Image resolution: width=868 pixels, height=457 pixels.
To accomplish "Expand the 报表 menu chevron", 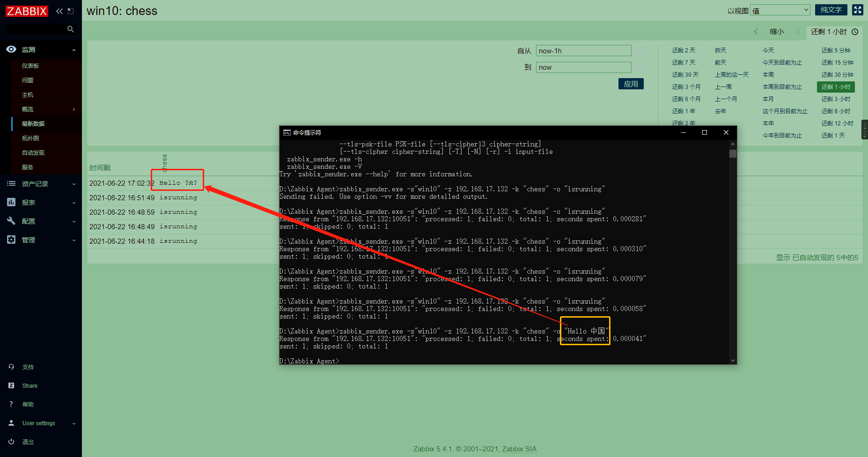I will tap(74, 203).
